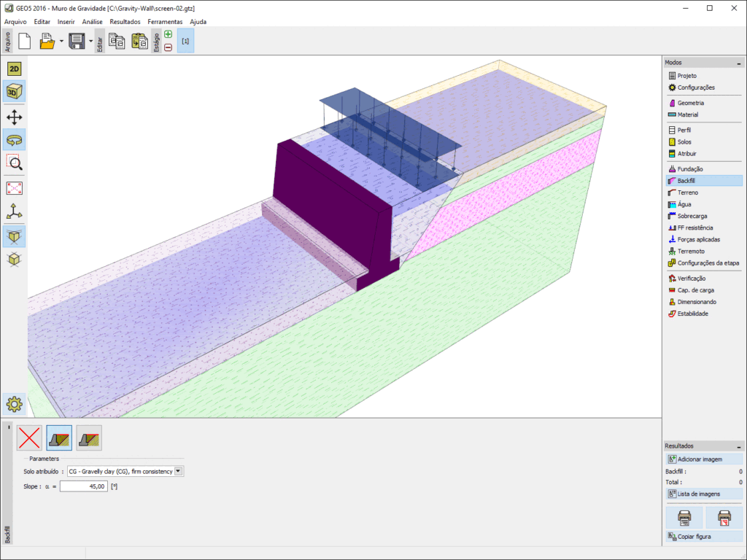Open the Ajuda menu
Screen dimensions: 747x560
198,22
